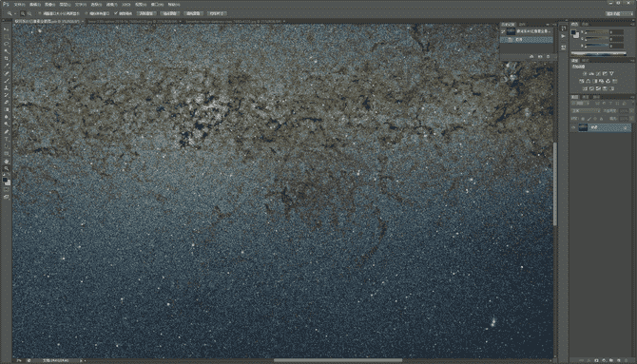Switch to the Swatches tab
The height and width of the screenshot is (364, 637).
pos(586,25)
